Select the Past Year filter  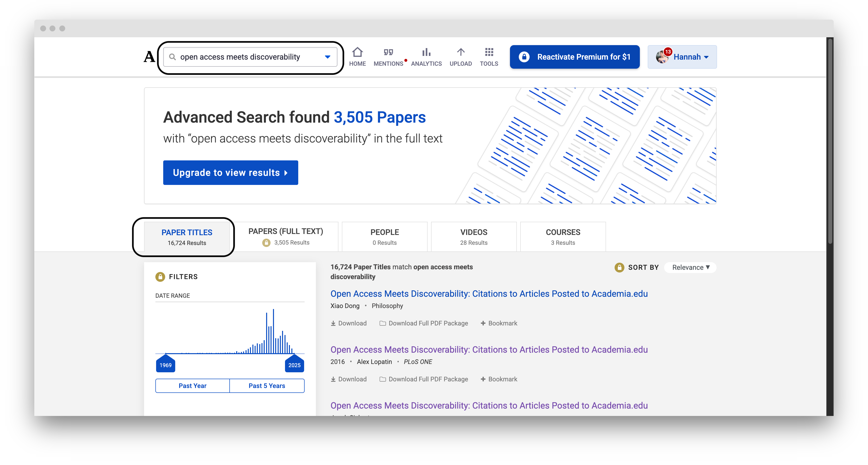[x=192, y=386]
